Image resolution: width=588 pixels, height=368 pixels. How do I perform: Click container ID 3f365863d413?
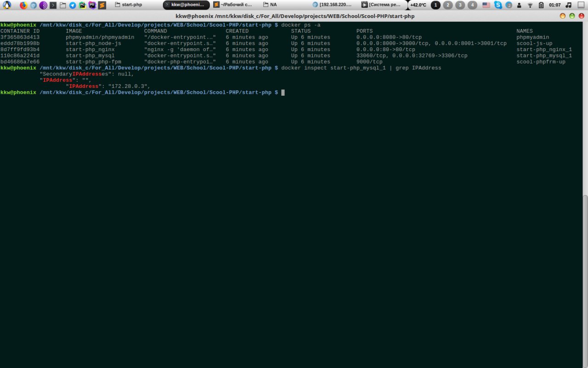tap(20, 37)
